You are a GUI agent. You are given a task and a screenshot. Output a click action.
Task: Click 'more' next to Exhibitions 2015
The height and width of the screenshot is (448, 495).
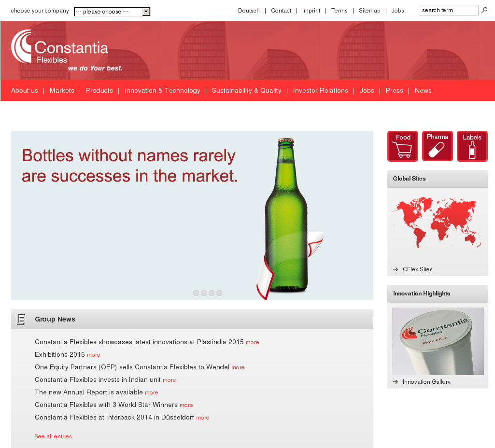pos(93,355)
